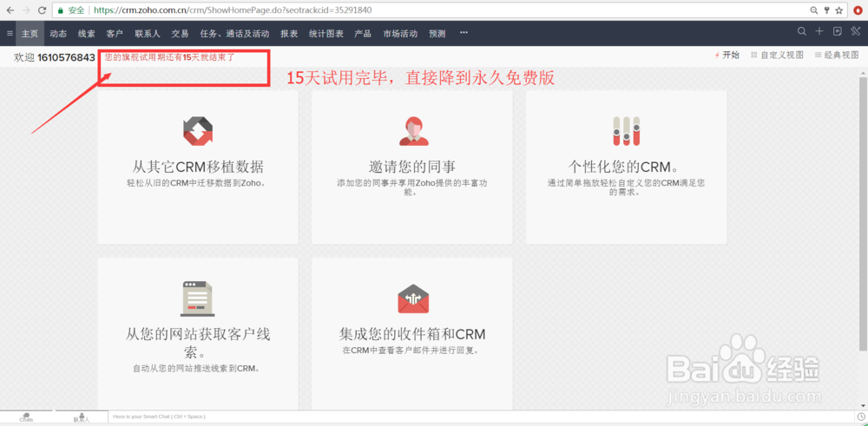Open the 线索 leads tab
Viewport: 868px width, 426px height.
86,33
